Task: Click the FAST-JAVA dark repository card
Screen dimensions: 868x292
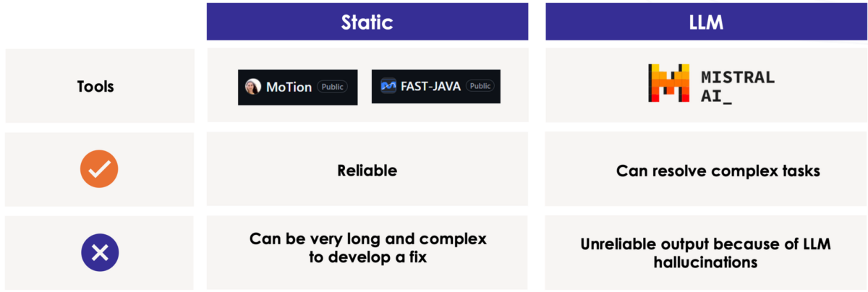Action: [436, 86]
